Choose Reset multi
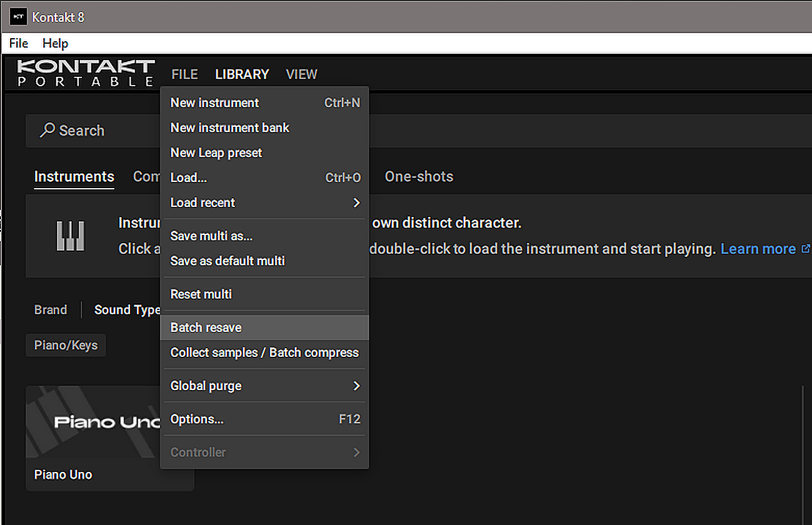The image size is (812, 525). pyautogui.click(x=265, y=294)
